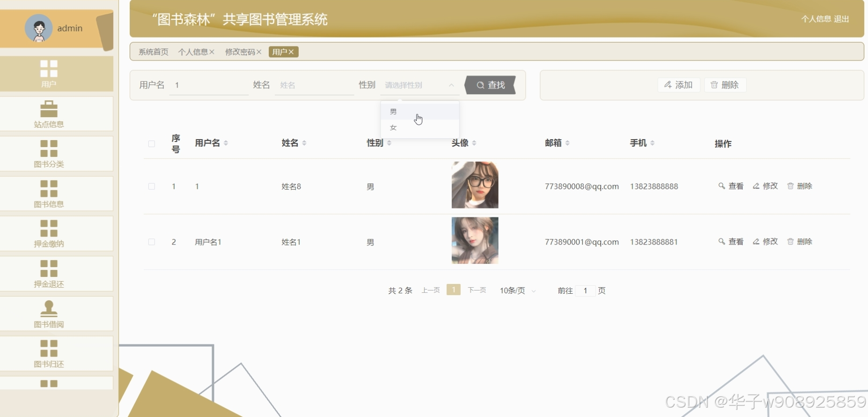Switch to the 系统首页 tab

(153, 52)
